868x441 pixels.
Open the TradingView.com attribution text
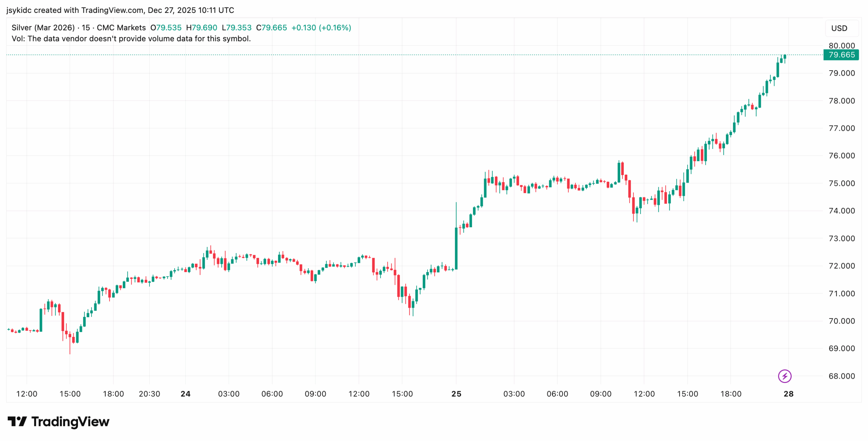[x=112, y=10]
